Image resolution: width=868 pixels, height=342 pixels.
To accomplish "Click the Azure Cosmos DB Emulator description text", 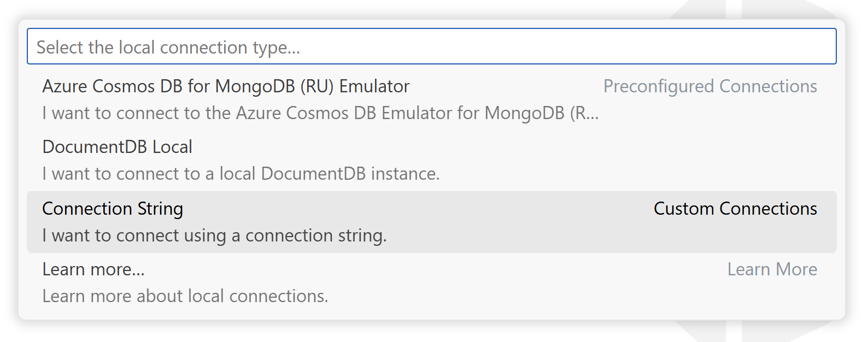I will [x=320, y=113].
